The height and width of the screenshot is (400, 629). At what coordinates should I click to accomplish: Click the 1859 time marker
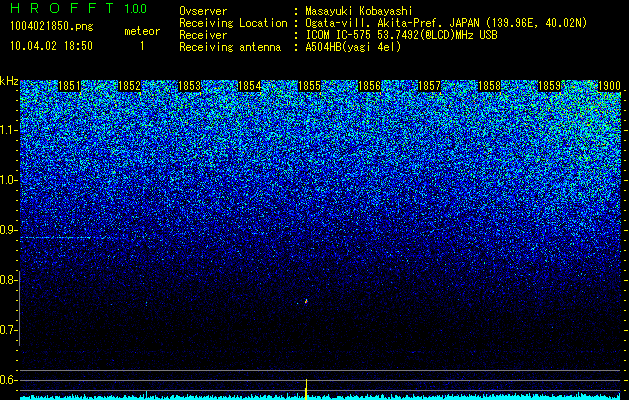[x=550, y=86]
